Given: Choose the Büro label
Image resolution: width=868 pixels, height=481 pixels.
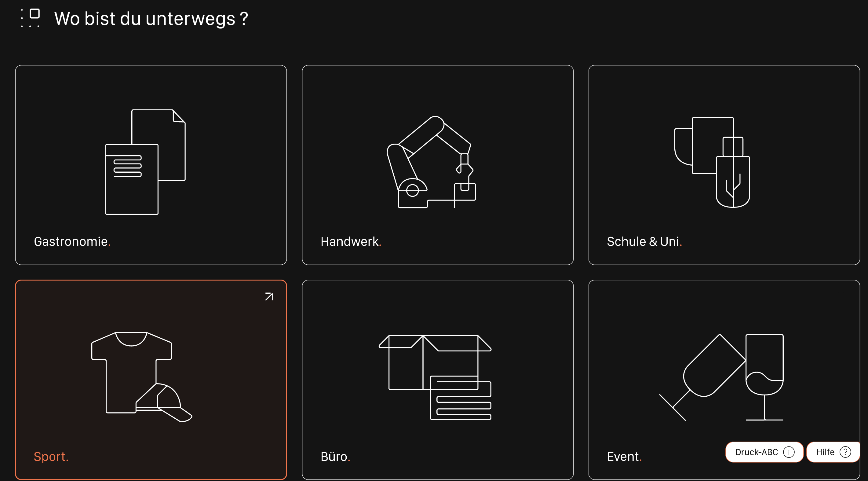Looking at the screenshot, I should tap(335, 456).
